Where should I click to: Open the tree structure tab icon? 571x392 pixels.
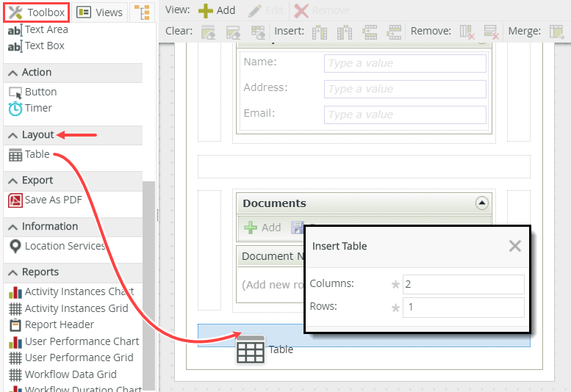(142, 12)
